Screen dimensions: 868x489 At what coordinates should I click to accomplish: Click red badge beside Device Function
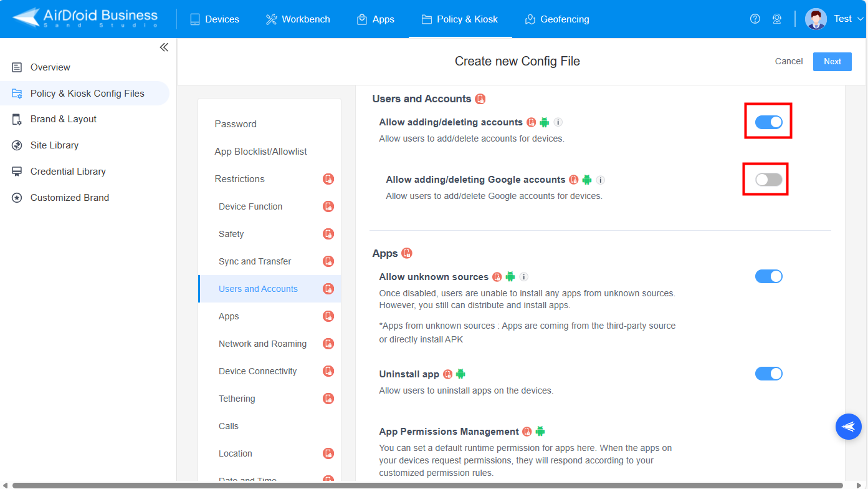(328, 206)
